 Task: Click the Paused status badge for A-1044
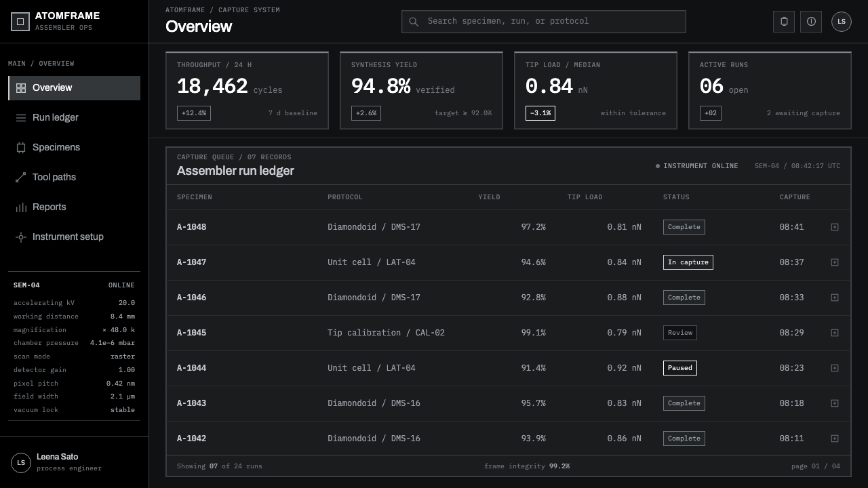(680, 368)
